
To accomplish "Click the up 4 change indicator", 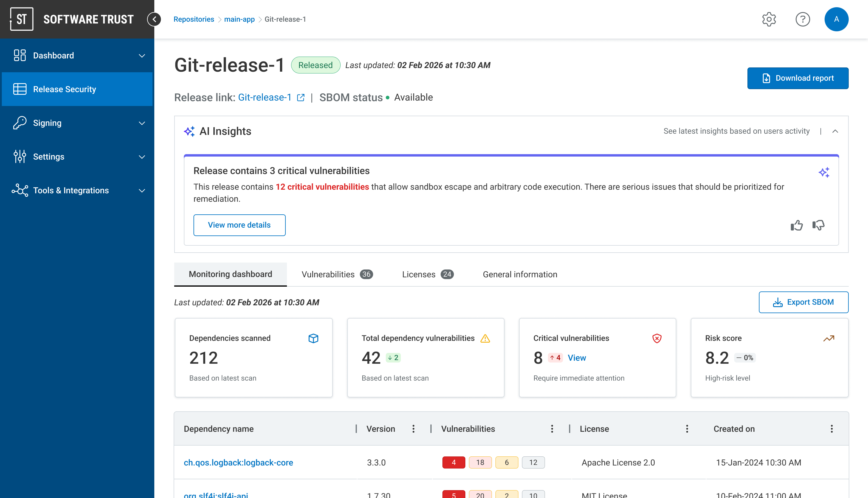I will pyautogui.click(x=555, y=358).
